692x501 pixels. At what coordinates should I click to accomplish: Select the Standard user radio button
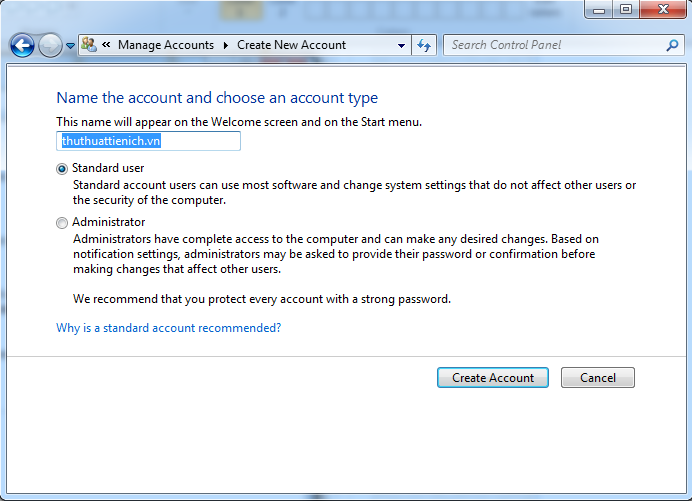(62, 169)
